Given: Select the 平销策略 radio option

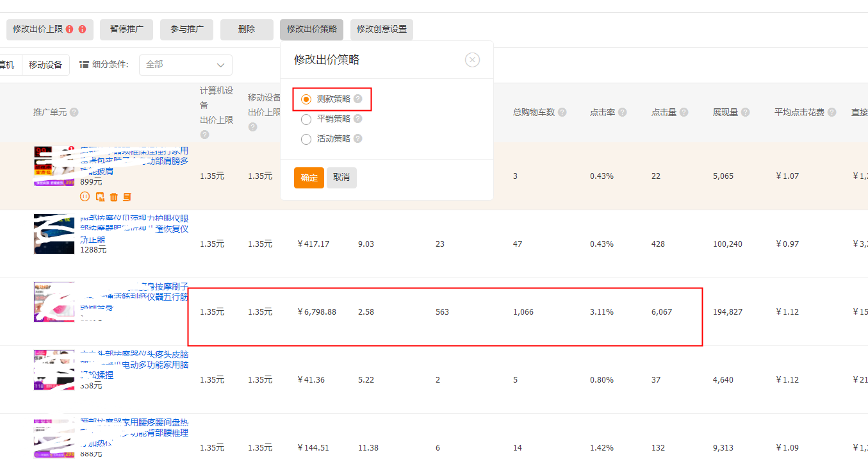Looking at the screenshot, I should click(x=306, y=119).
